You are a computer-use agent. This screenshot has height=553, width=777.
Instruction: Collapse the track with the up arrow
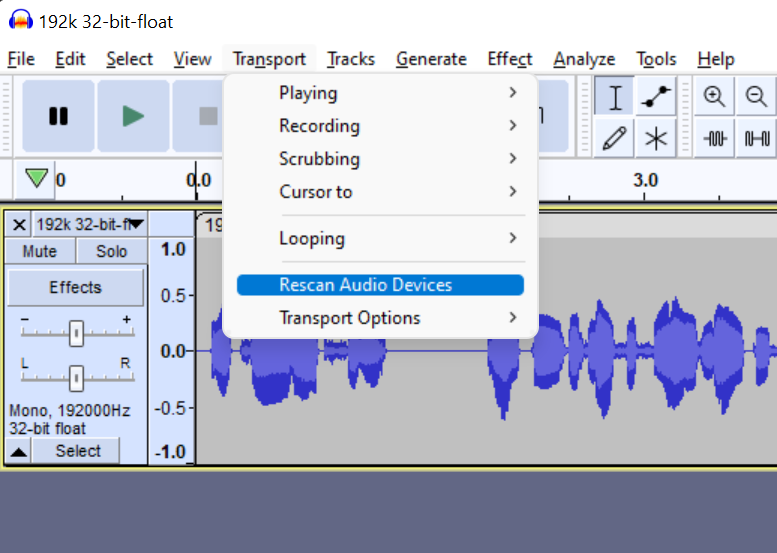[x=19, y=451]
